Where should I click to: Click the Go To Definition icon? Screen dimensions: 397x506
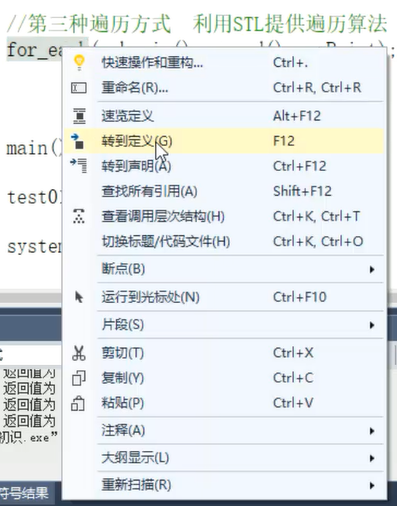coord(78,141)
